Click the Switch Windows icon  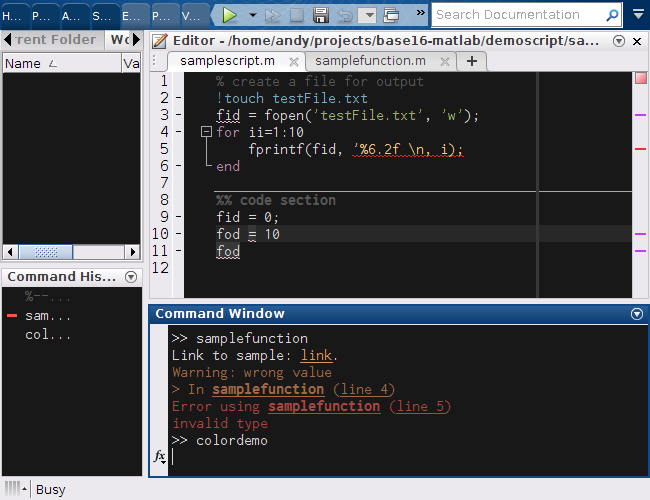391,15
